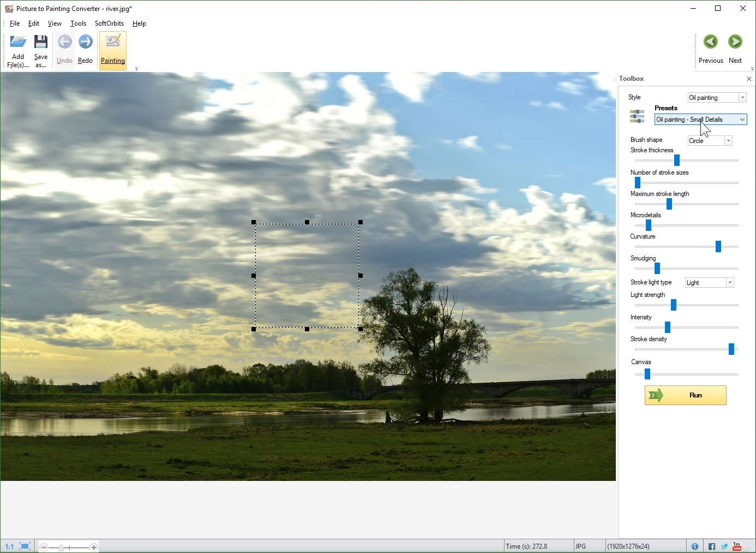Click the Curvature slider handle

tap(718, 246)
